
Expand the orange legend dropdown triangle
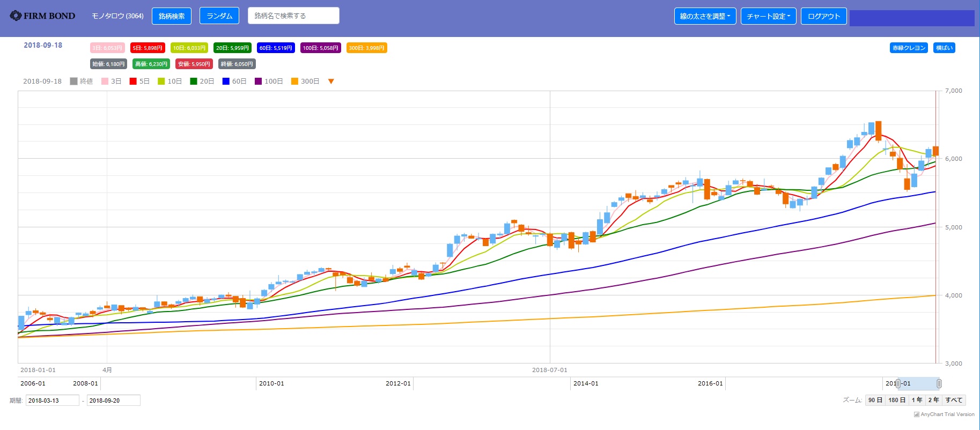[x=331, y=81]
